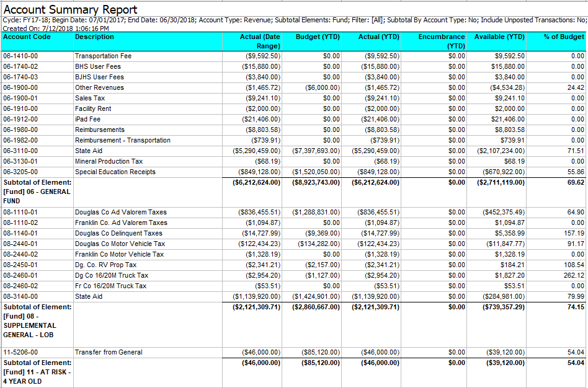Click Dg Co 16/20M Truck Tax description
Viewport: 588px width, 388px height.
click(x=112, y=275)
